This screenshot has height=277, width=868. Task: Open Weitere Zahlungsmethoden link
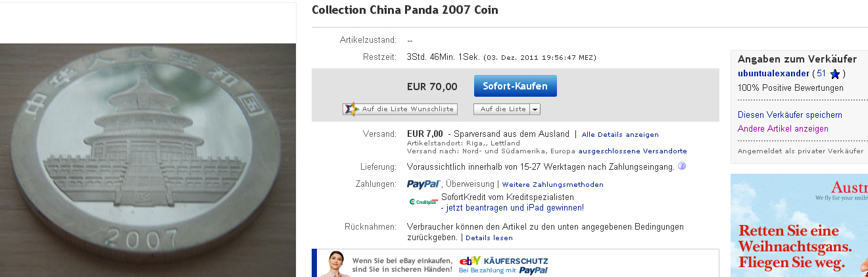[x=552, y=184]
